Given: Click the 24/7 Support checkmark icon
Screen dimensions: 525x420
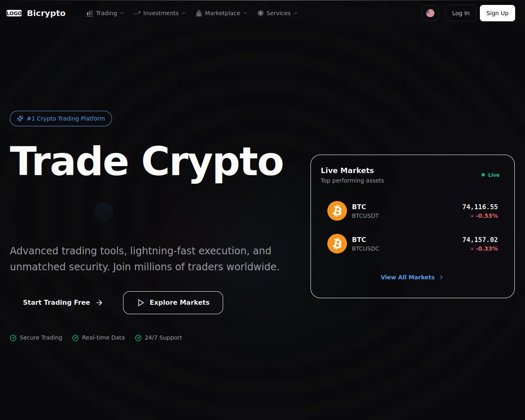Looking at the screenshot, I should pos(138,338).
